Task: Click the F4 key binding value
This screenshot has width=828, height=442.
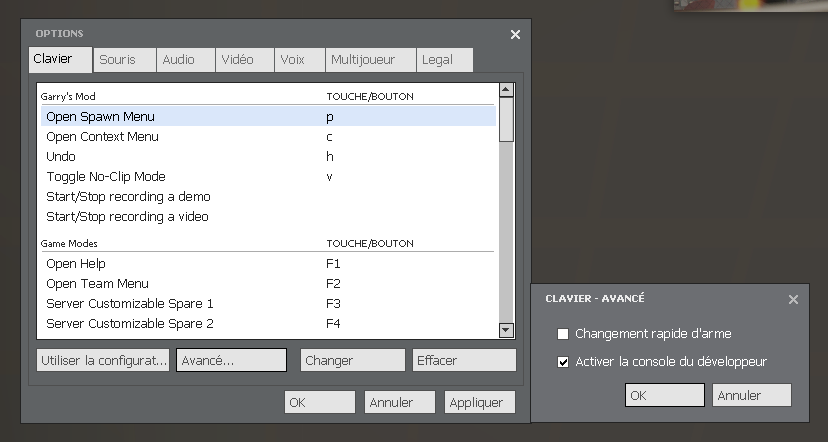Action: [x=333, y=324]
